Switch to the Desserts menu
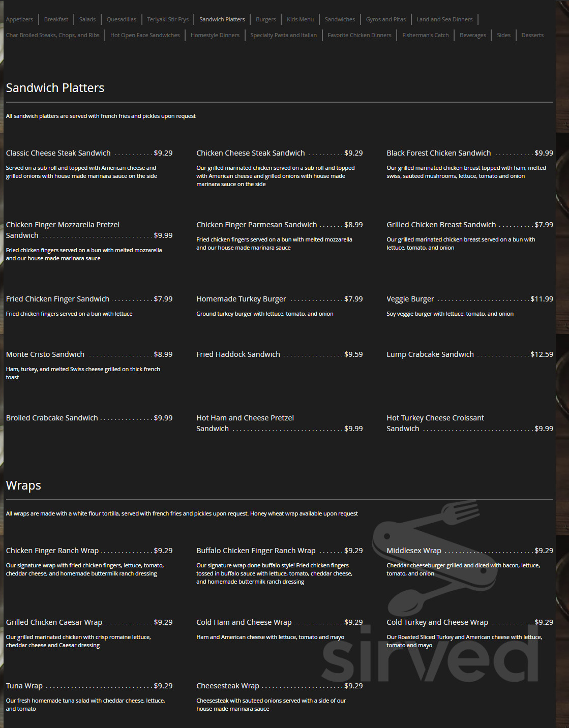This screenshot has width=569, height=728. click(532, 35)
